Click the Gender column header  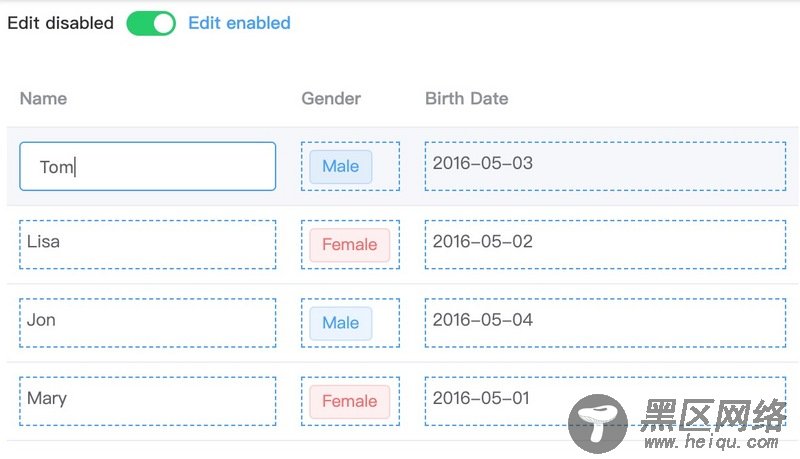[x=331, y=98]
